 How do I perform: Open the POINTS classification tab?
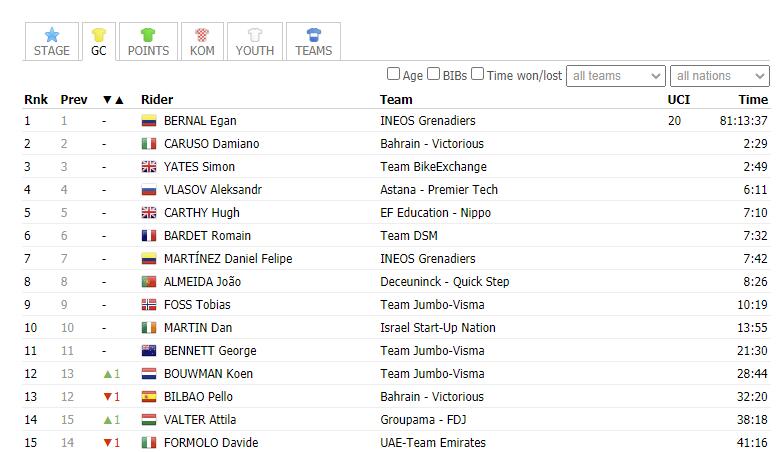(148, 42)
